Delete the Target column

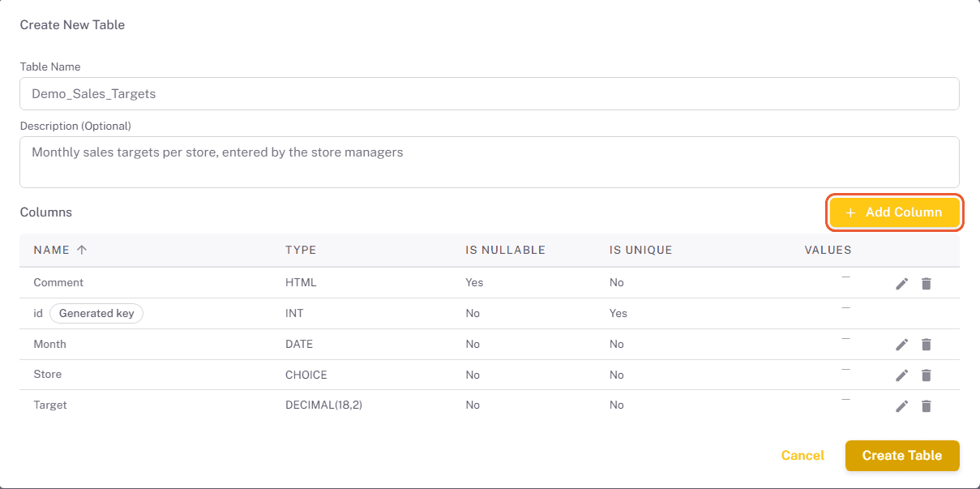927,405
